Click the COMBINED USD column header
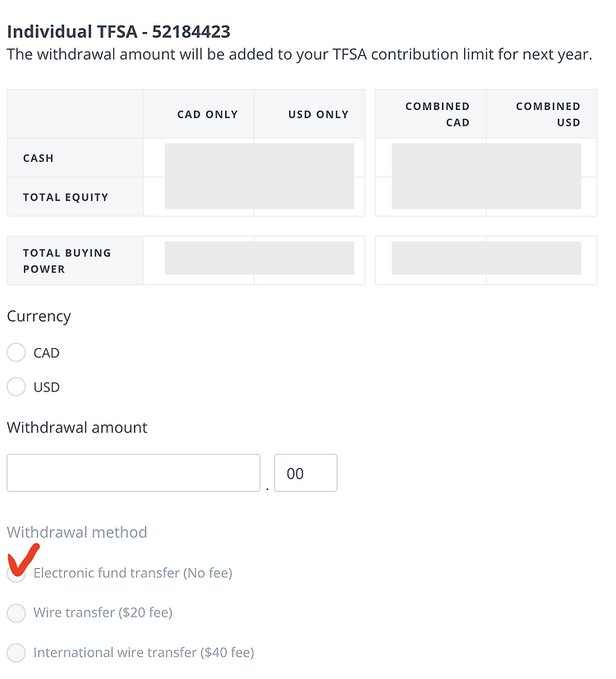Image resolution: width=616 pixels, height=679 pixels. point(548,114)
